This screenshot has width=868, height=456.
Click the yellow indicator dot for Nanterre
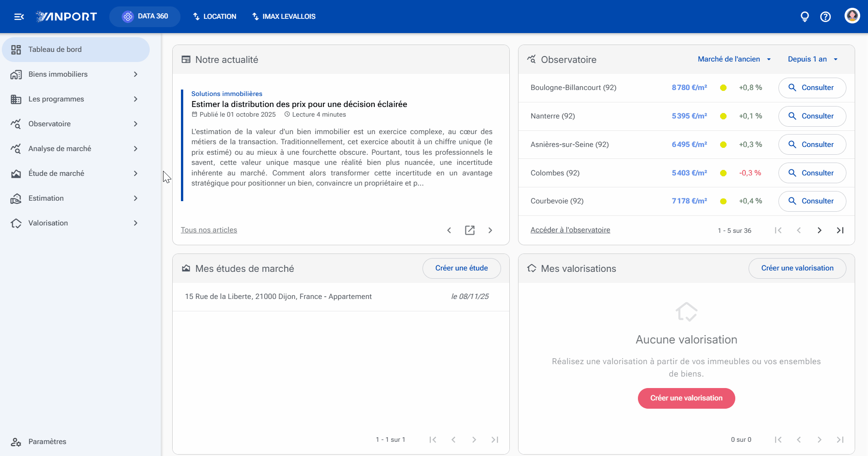723,116
